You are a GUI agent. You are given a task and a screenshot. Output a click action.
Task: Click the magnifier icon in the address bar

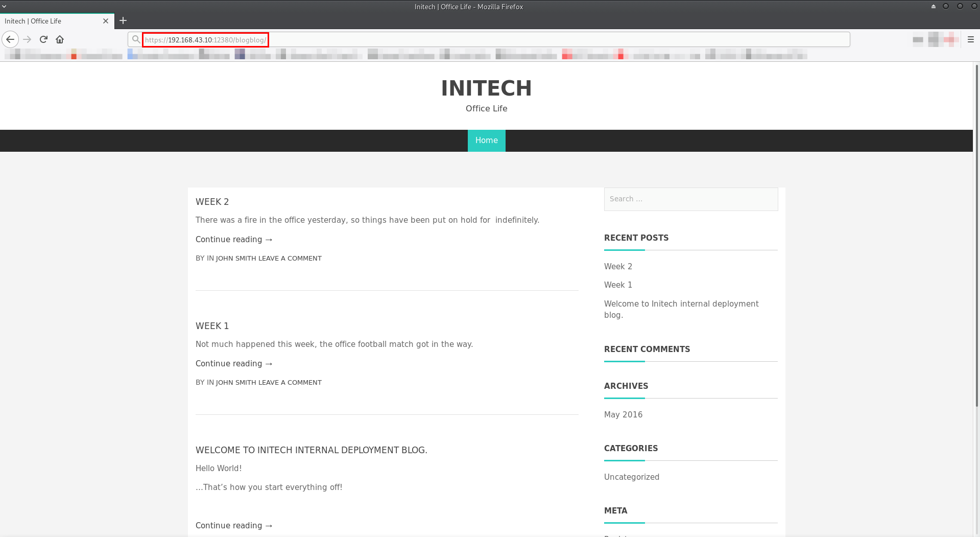[136, 39]
